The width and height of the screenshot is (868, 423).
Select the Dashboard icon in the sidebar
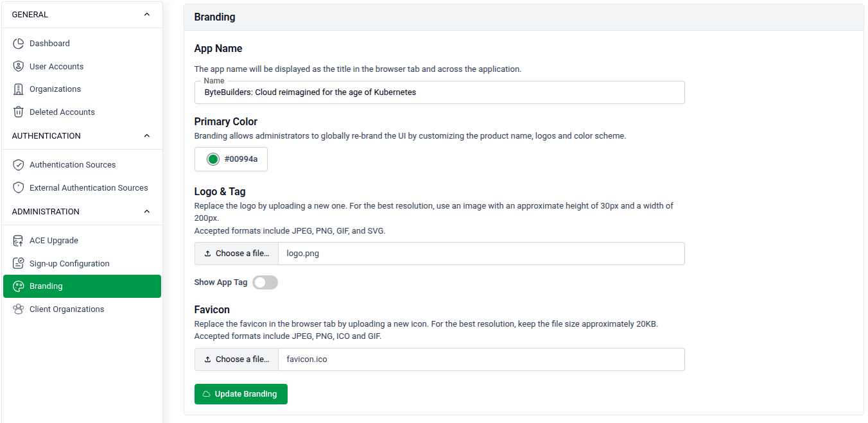(x=19, y=43)
